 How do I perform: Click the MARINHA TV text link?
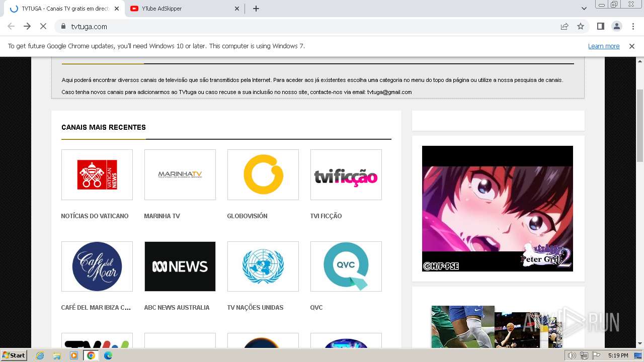click(x=162, y=216)
